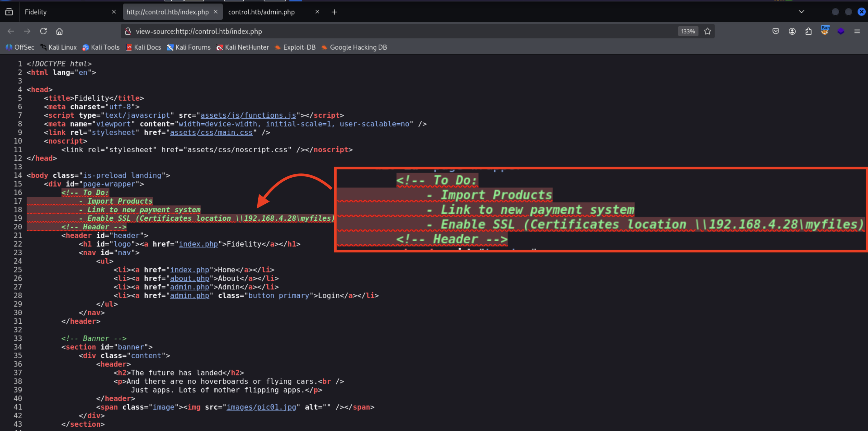Open the extensions puzzle icon
This screenshot has height=431, width=868.
point(808,31)
